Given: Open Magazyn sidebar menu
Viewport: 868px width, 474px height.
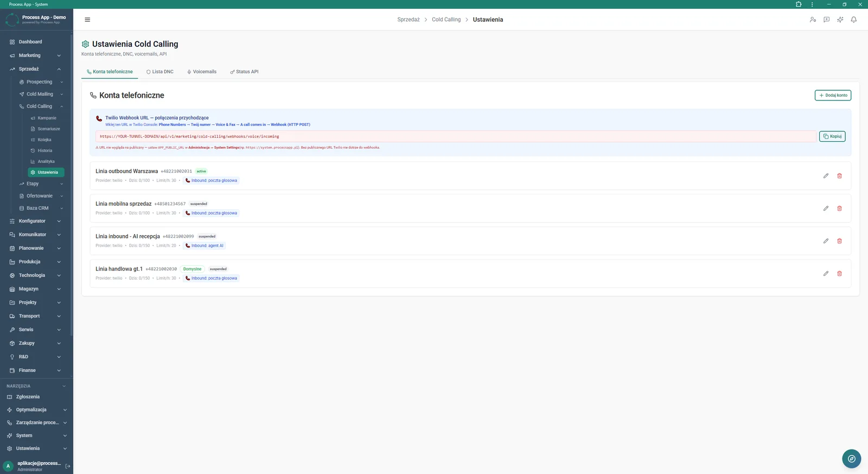Looking at the screenshot, I should [36, 289].
